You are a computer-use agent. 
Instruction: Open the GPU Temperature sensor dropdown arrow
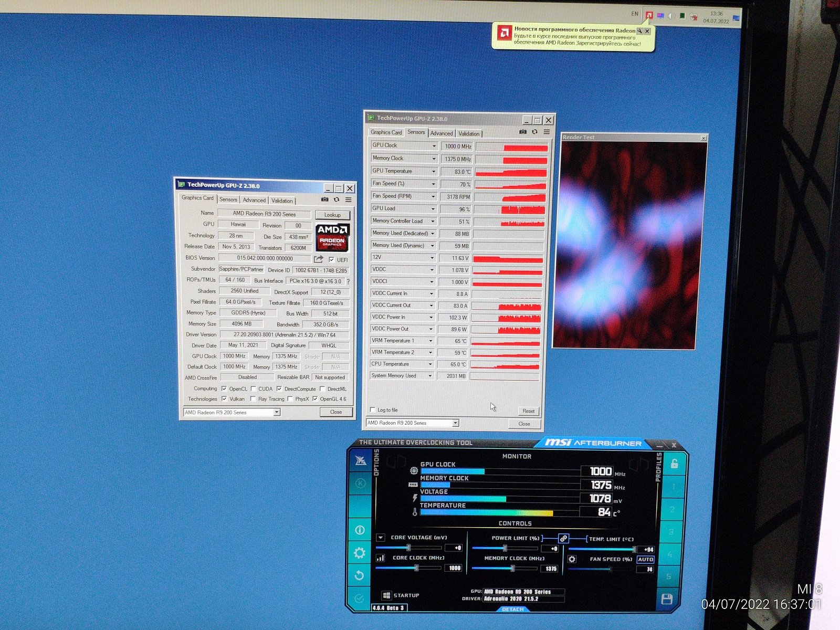pyautogui.click(x=434, y=171)
